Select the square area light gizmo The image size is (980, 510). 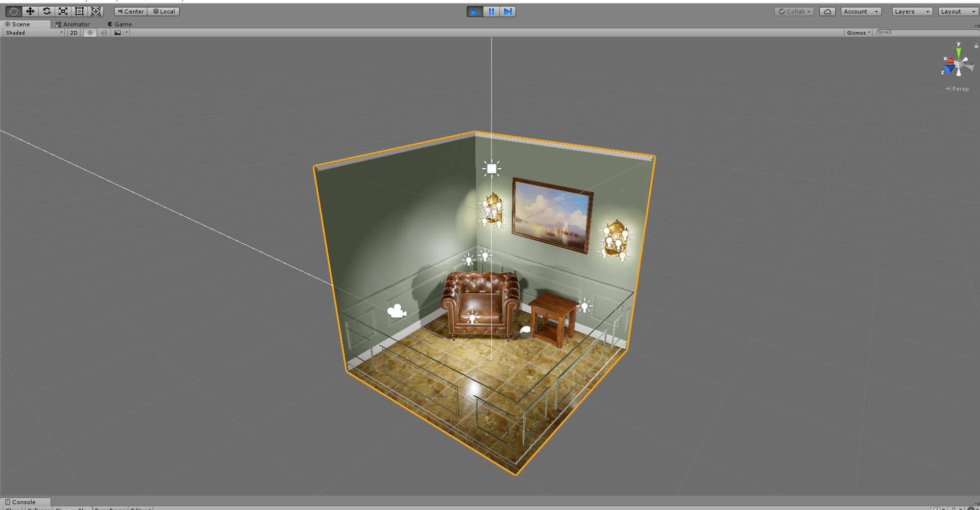coord(492,169)
